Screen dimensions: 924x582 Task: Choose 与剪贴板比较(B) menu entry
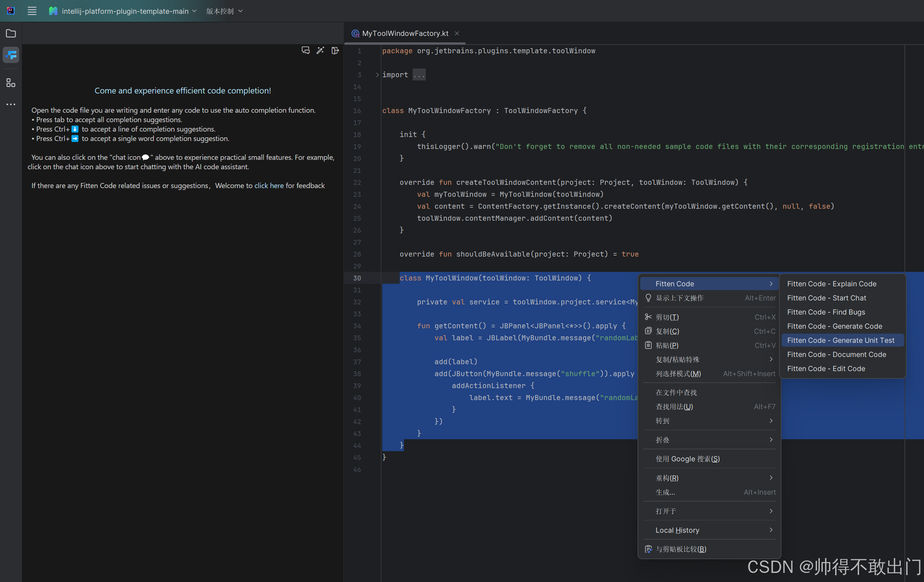click(709, 549)
